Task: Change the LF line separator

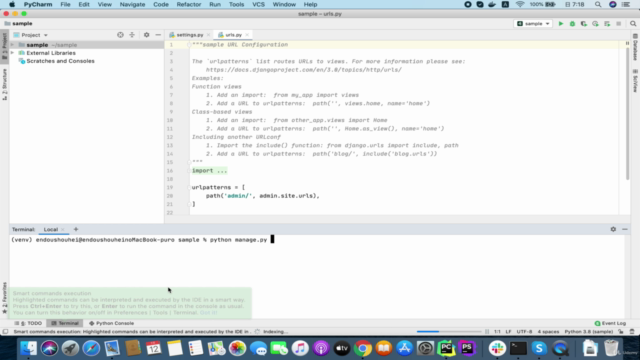Action: [x=508, y=332]
